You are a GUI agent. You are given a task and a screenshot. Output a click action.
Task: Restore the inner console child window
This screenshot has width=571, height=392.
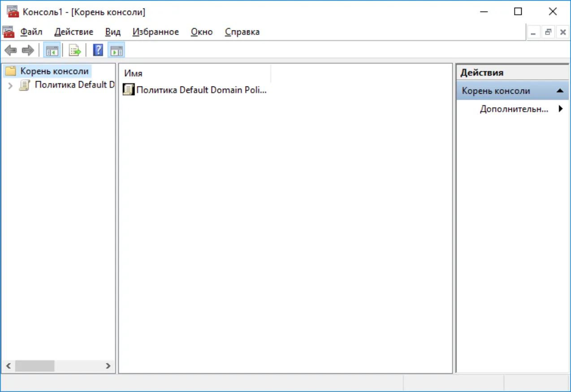[548, 32]
